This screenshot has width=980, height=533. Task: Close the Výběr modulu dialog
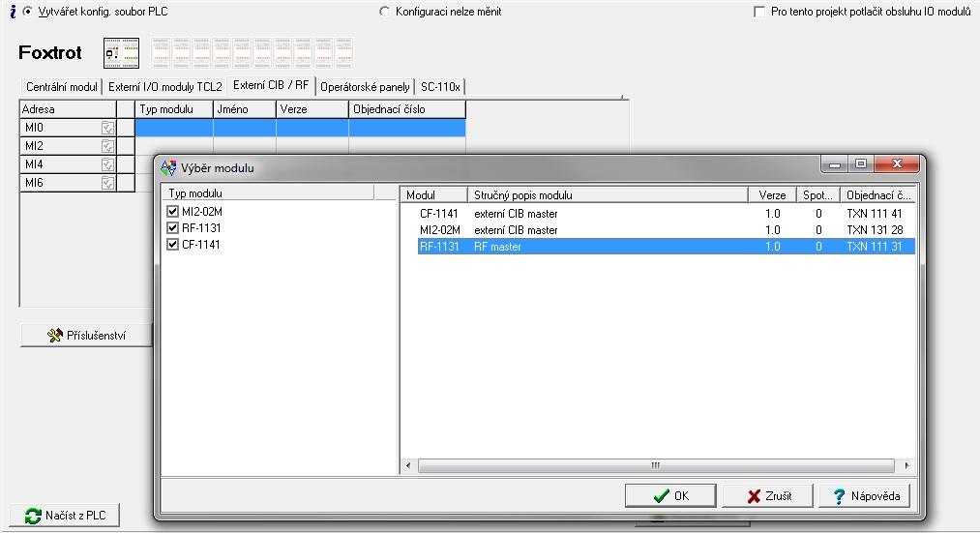pyautogui.click(x=897, y=163)
